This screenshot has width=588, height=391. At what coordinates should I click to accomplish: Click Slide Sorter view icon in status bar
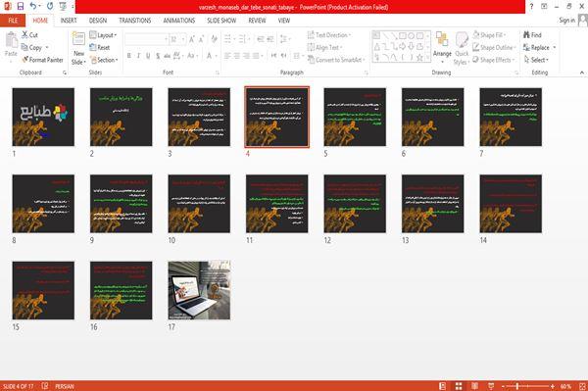459,386
